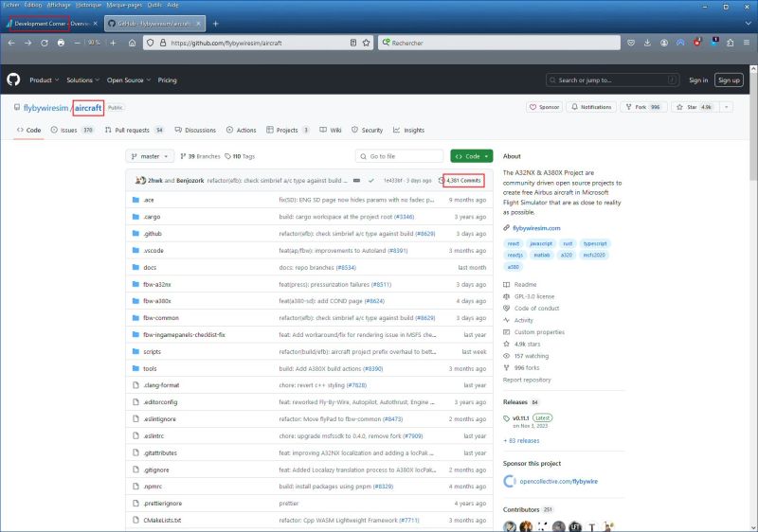Visit flybywiresim.com link

click(536, 228)
